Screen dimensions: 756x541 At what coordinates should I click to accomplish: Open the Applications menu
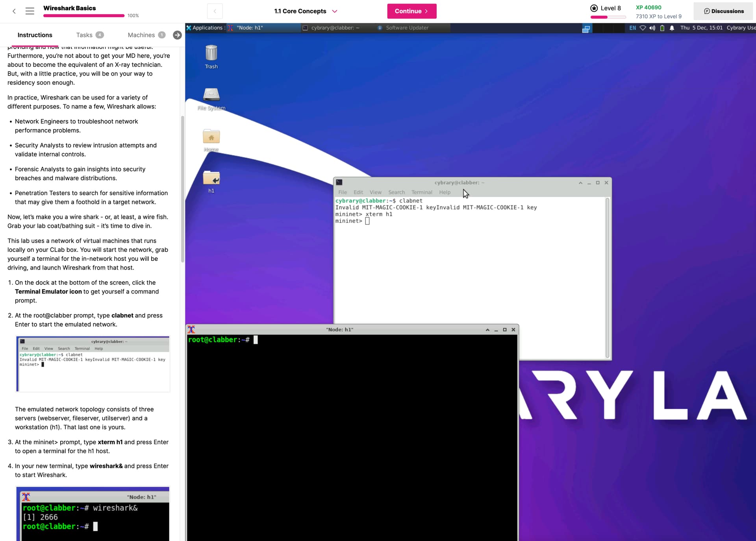point(205,28)
